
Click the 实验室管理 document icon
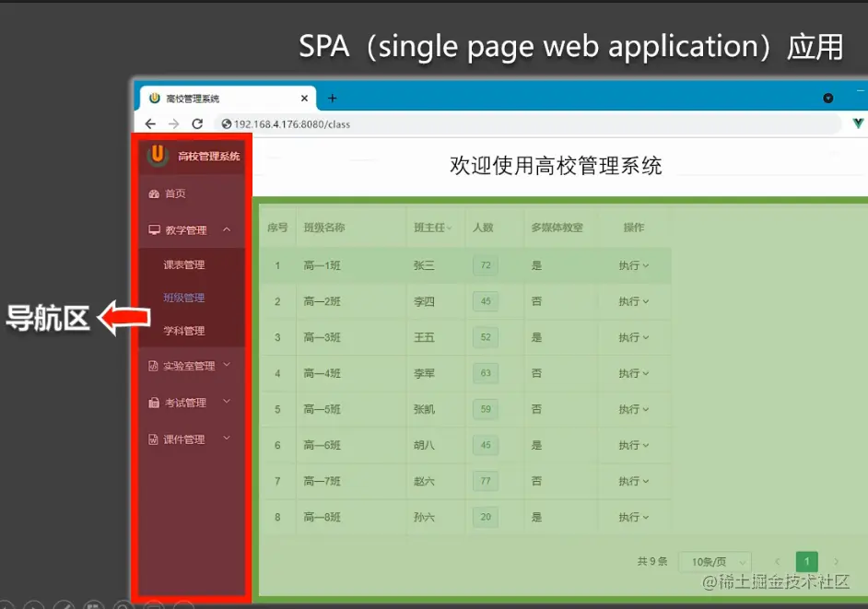(153, 366)
